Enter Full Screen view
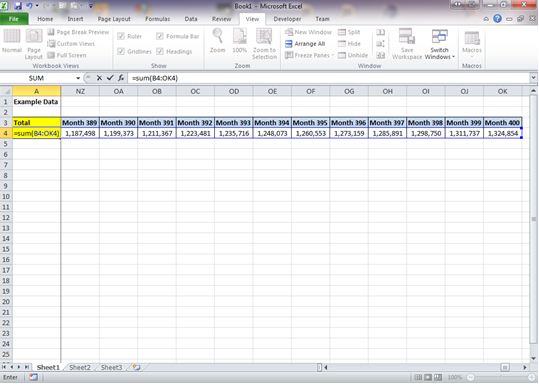The image size is (539, 387). 67,55
